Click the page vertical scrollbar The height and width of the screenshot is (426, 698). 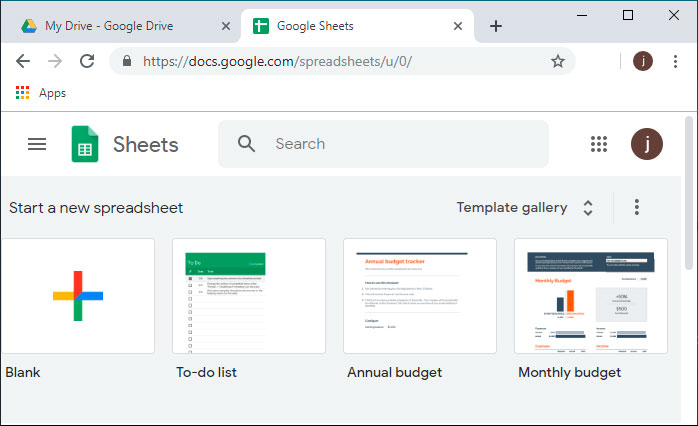tap(689, 193)
